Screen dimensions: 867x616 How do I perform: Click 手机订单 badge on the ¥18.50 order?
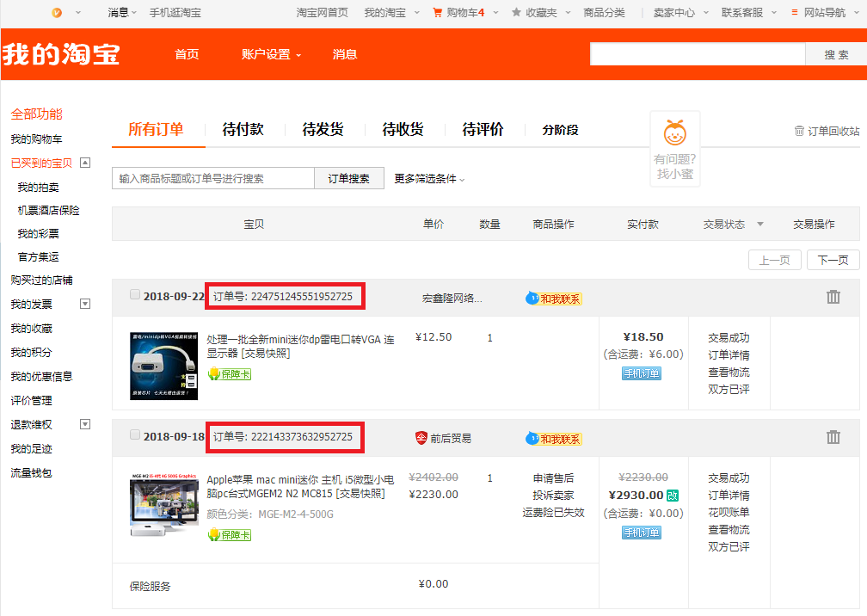click(x=642, y=373)
